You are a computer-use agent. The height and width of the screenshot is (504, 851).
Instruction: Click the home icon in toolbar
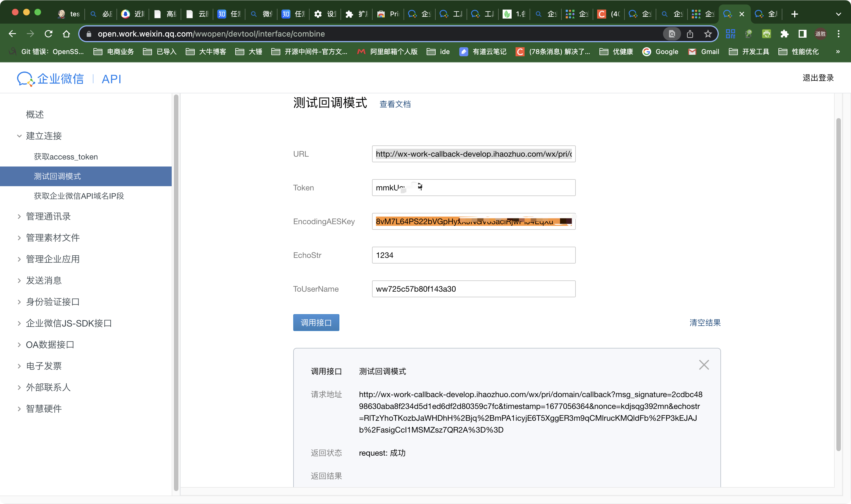click(67, 34)
